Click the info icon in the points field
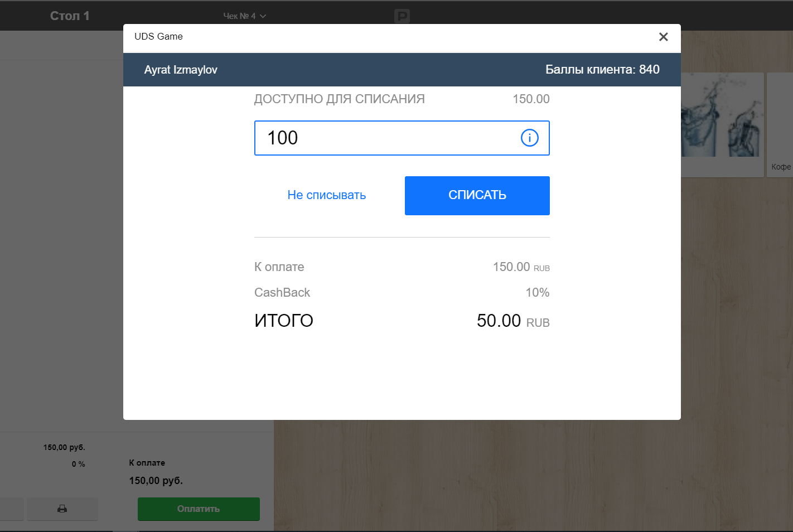 tap(529, 138)
